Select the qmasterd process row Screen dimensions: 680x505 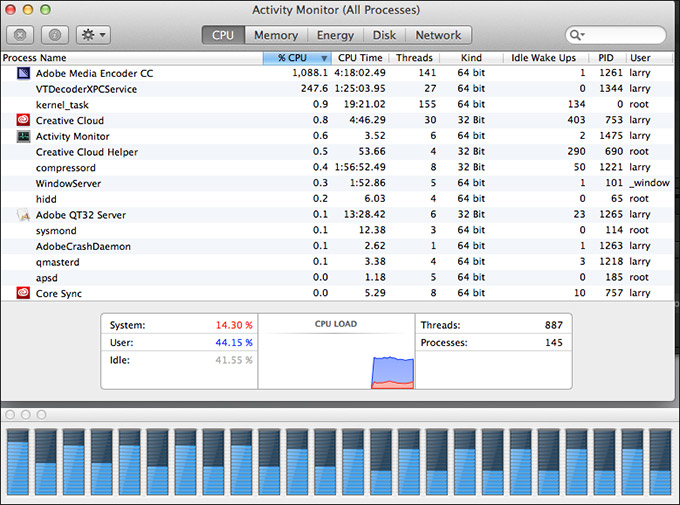337,262
